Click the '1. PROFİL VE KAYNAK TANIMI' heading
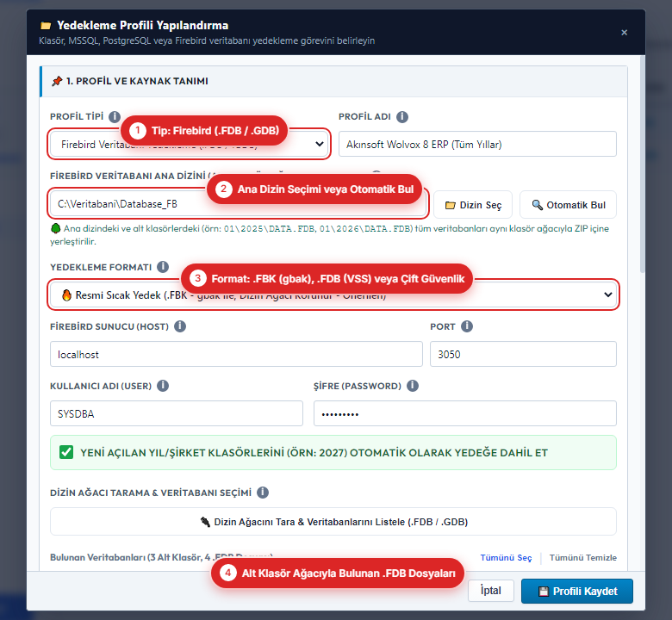This screenshot has width=672, height=620. pos(137,82)
